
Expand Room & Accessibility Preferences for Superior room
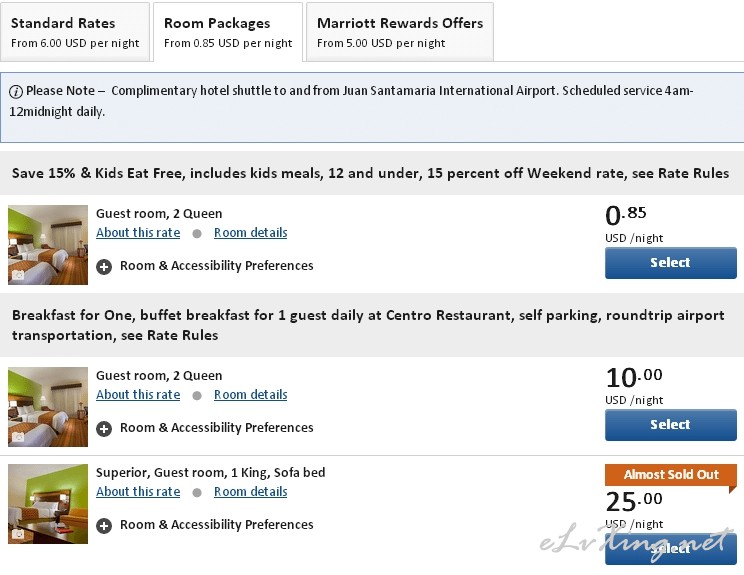point(216,525)
